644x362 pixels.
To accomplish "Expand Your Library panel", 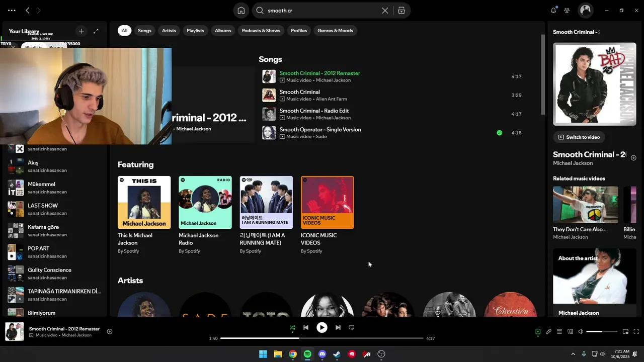I will [96, 31].
